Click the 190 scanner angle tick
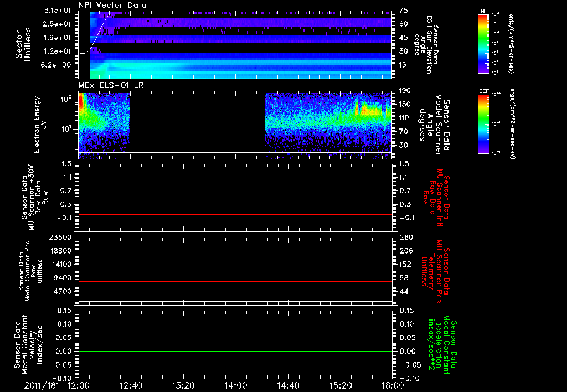This screenshot has width=567, height=392. pos(405,91)
